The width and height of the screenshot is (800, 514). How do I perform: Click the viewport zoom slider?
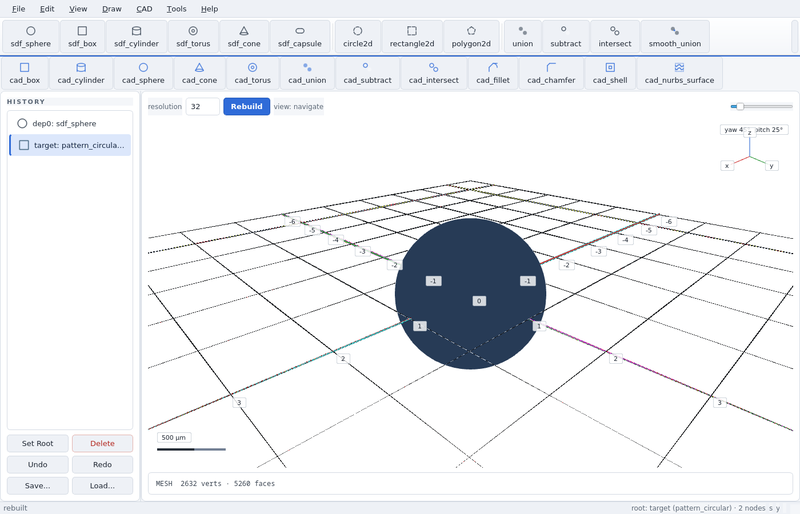coord(761,106)
